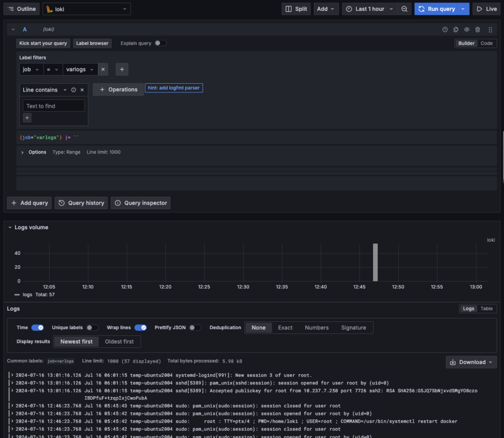Open Run query interval dropdown arrow
The height and width of the screenshot is (438, 504).
click(463, 9)
